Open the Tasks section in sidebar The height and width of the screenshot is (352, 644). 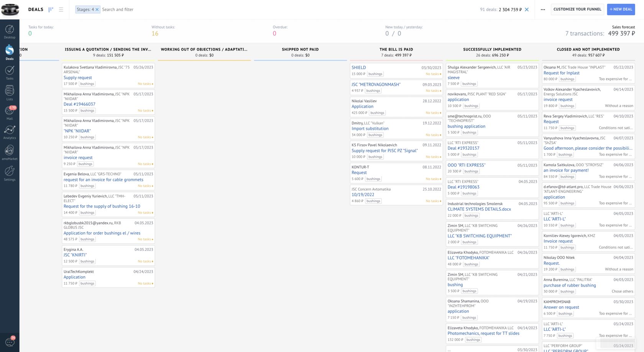(x=10, y=72)
